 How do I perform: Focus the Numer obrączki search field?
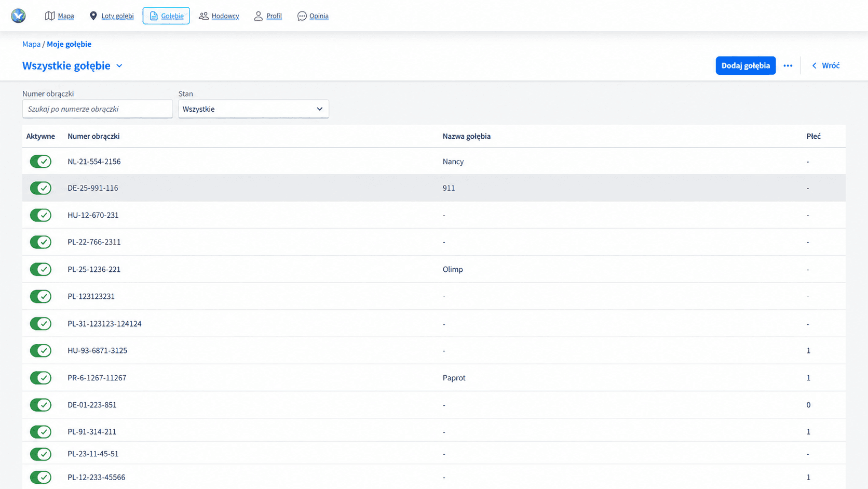tap(98, 109)
